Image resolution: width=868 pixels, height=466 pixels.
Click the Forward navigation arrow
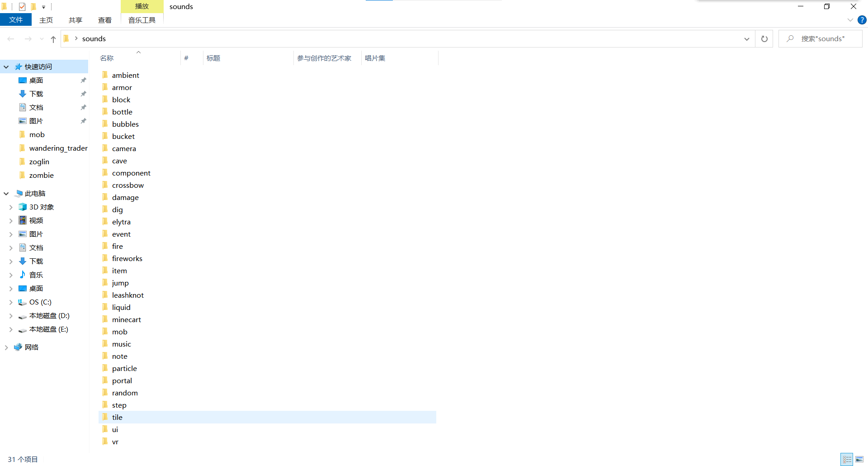coord(28,39)
